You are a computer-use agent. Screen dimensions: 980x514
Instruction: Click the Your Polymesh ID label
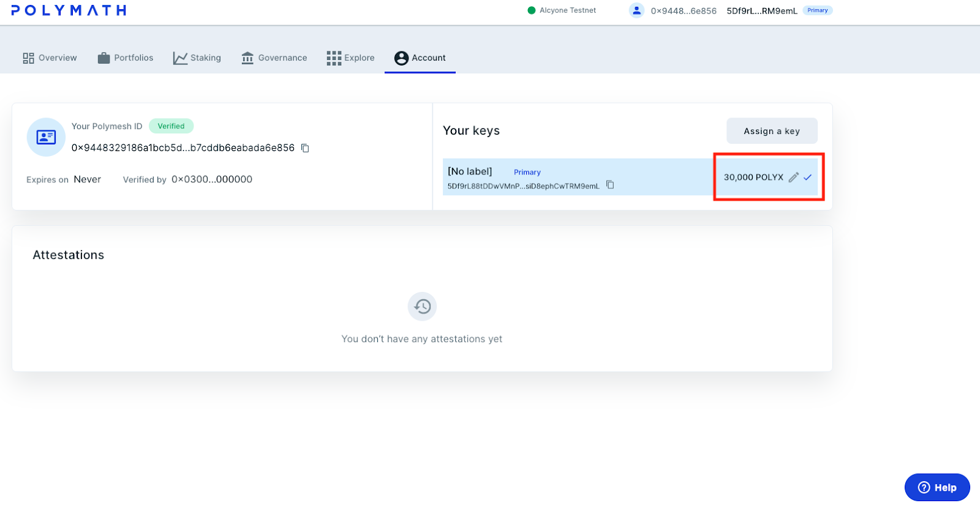(x=107, y=126)
